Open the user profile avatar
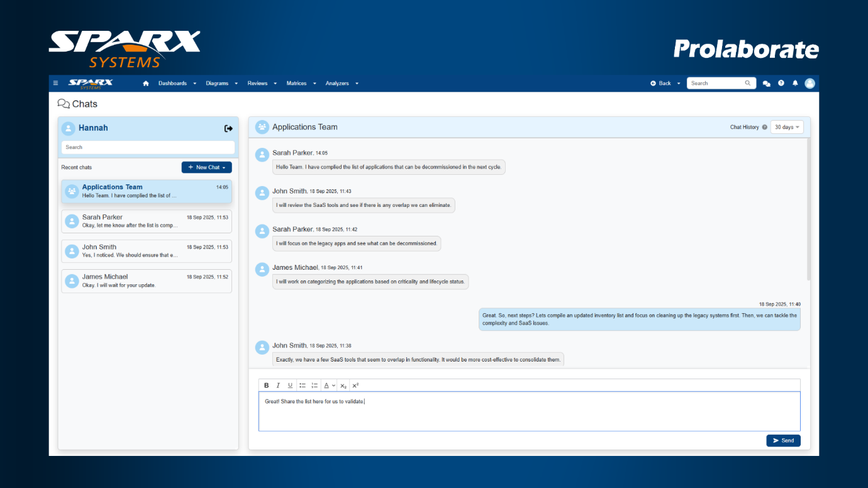Screen dimensions: 868x488 (x=810, y=83)
